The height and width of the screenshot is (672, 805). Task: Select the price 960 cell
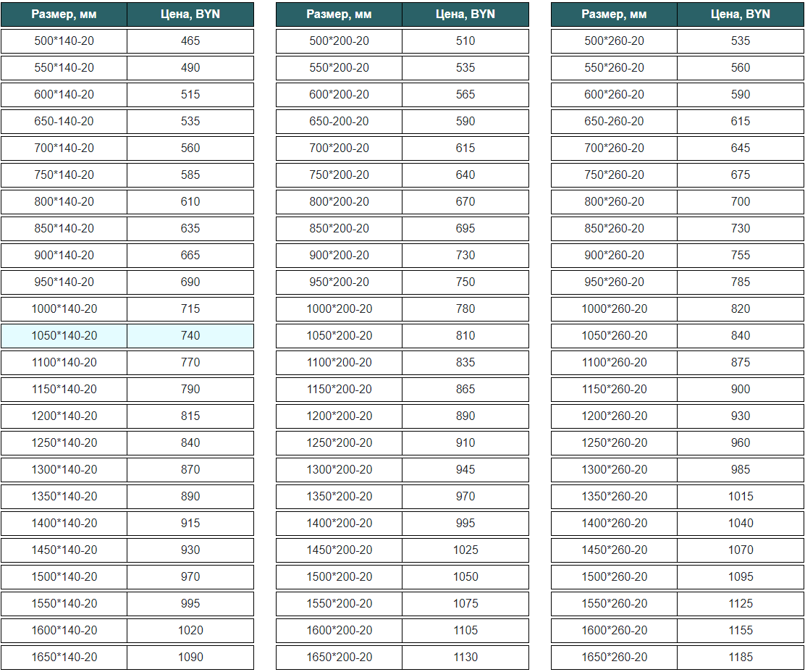coord(741,443)
